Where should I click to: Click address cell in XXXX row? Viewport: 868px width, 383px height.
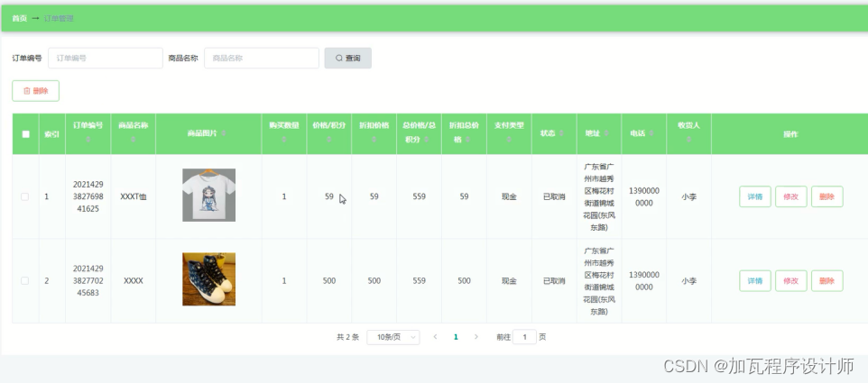tap(599, 281)
